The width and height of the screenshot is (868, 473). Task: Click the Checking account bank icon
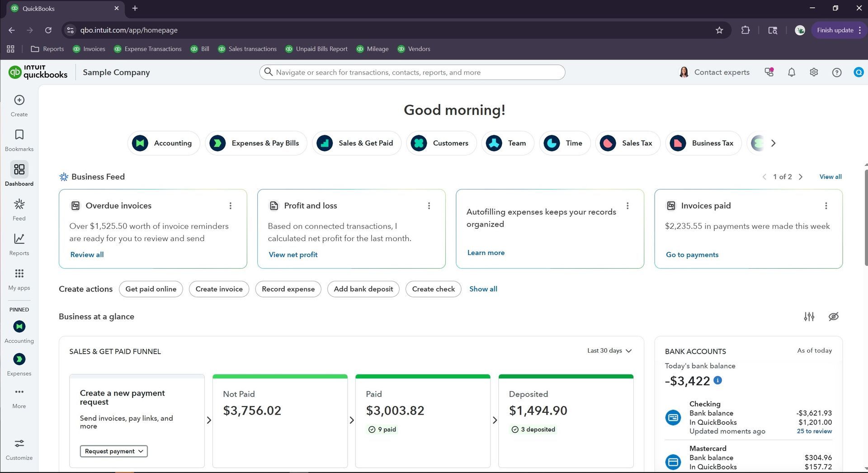673,417
